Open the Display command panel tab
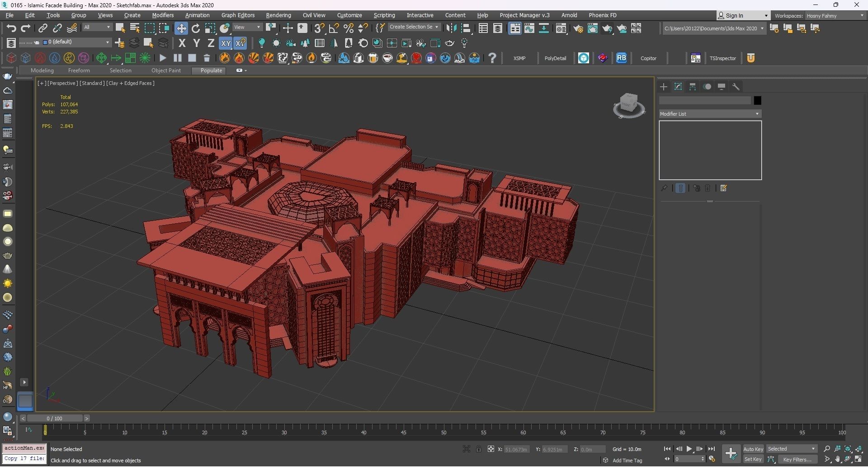 (x=722, y=87)
